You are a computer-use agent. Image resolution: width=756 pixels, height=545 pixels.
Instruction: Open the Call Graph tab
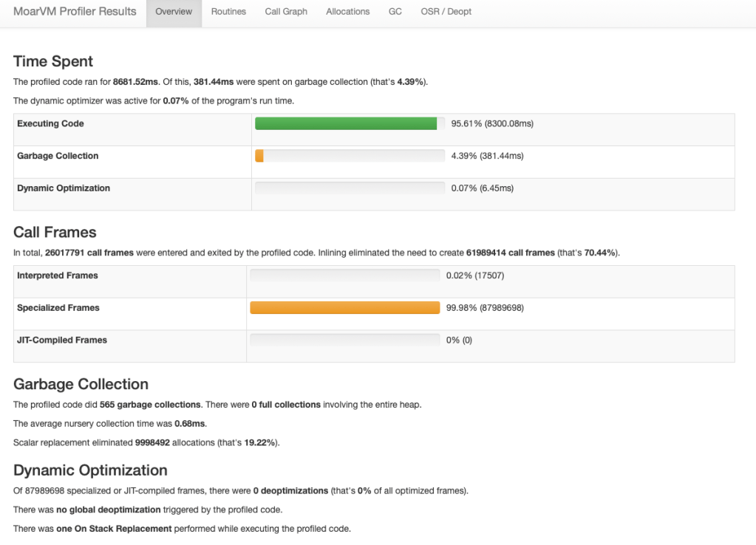[286, 12]
